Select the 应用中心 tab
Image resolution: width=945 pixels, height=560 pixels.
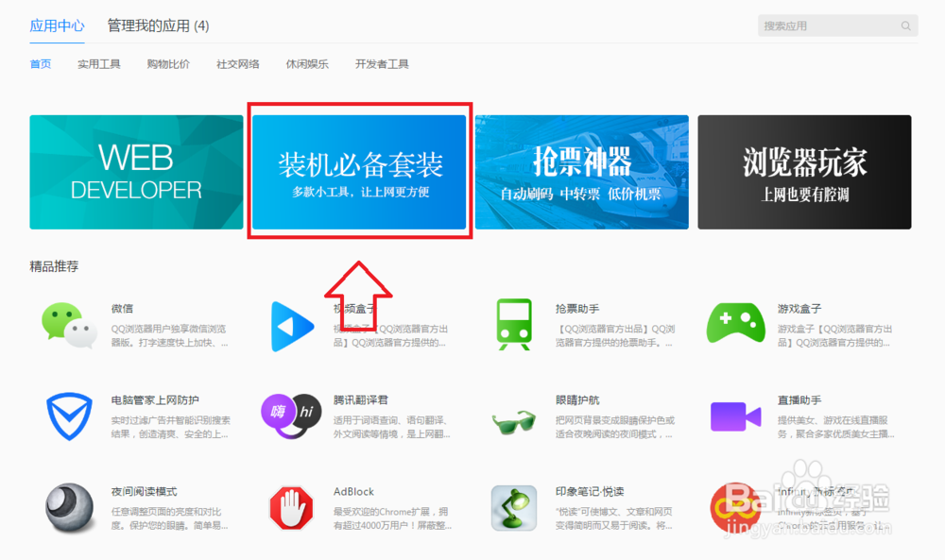[x=57, y=26]
